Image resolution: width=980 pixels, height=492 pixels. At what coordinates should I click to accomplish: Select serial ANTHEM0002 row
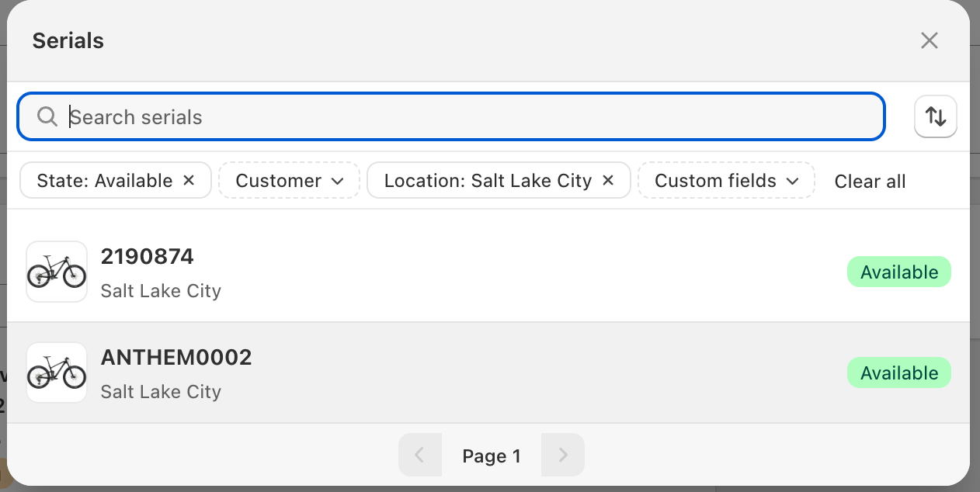point(466,372)
